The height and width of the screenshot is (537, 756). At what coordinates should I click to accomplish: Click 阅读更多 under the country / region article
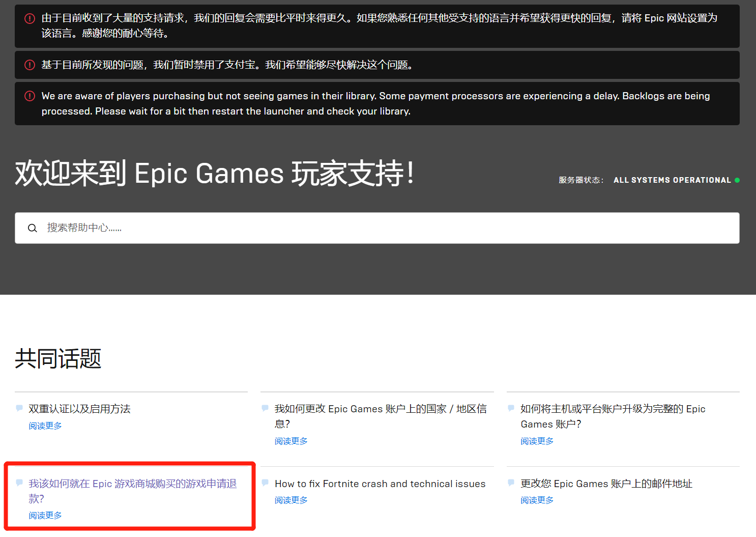291,441
